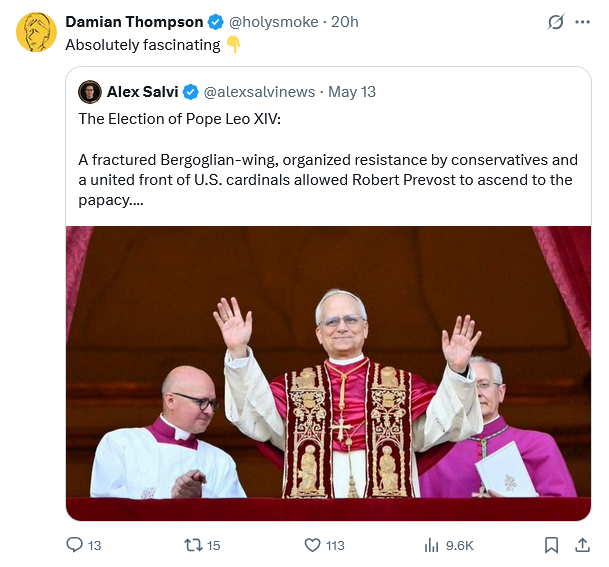This screenshot has width=609, height=567.
Task: Click Alex Salvi's verified badge
Action: [191, 92]
